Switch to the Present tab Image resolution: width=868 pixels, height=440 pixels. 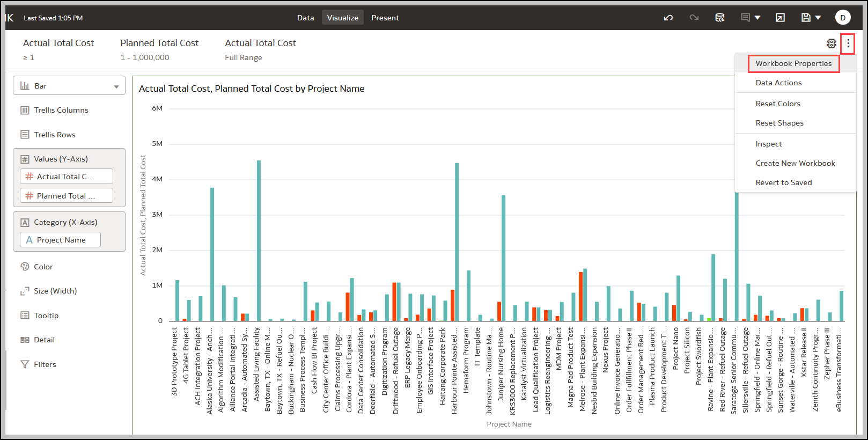point(385,18)
